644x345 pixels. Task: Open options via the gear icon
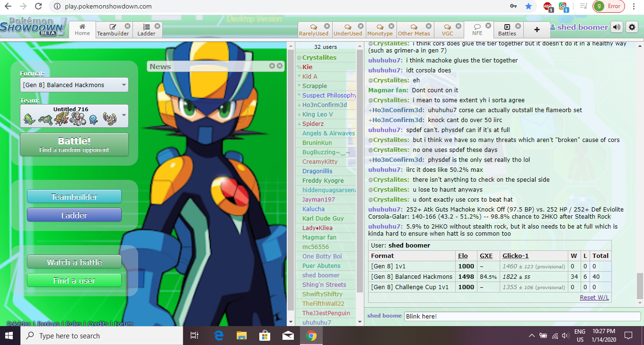click(x=632, y=27)
